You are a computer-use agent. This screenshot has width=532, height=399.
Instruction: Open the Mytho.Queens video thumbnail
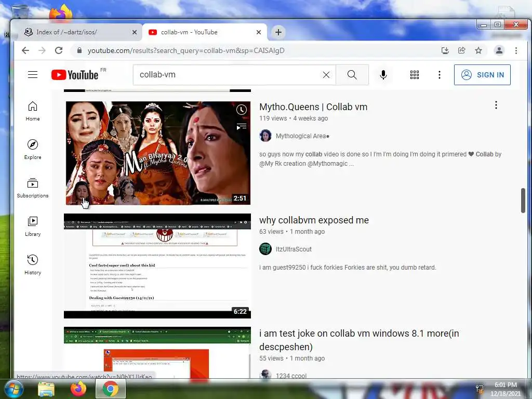point(158,153)
